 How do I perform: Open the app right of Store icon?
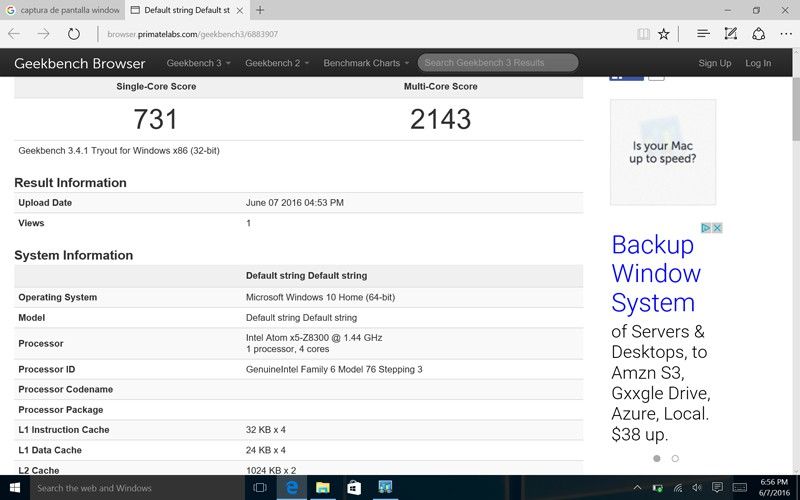[385, 488]
